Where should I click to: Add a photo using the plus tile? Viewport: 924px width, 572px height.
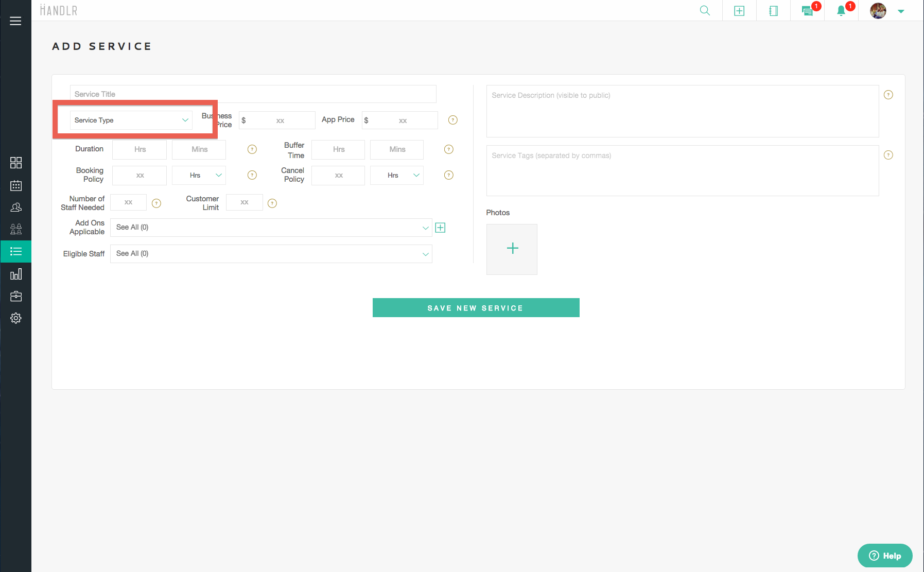click(512, 249)
